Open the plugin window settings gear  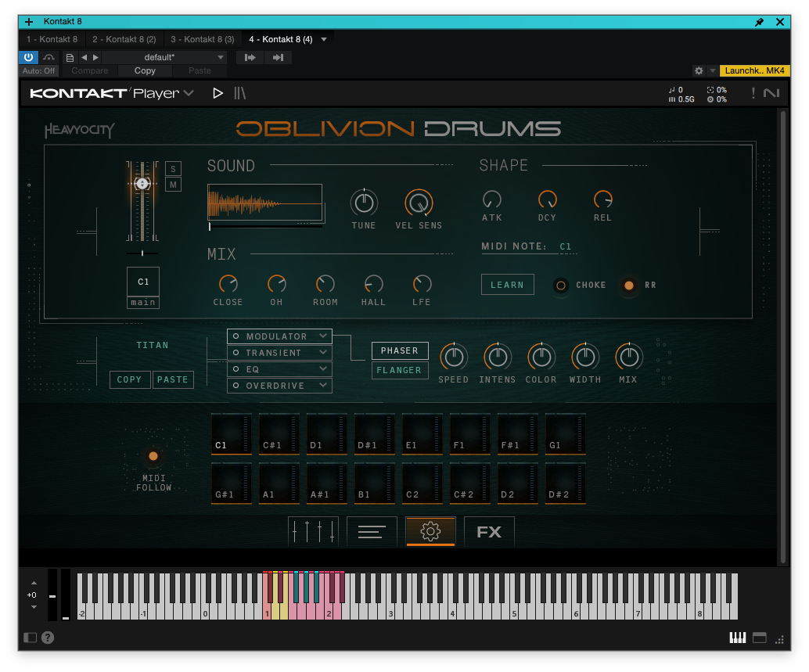[699, 70]
